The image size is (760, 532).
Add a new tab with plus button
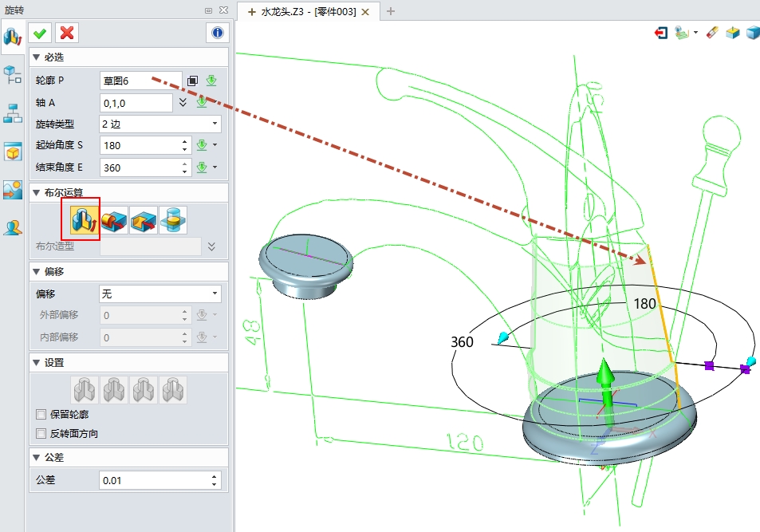pos(391,11)
